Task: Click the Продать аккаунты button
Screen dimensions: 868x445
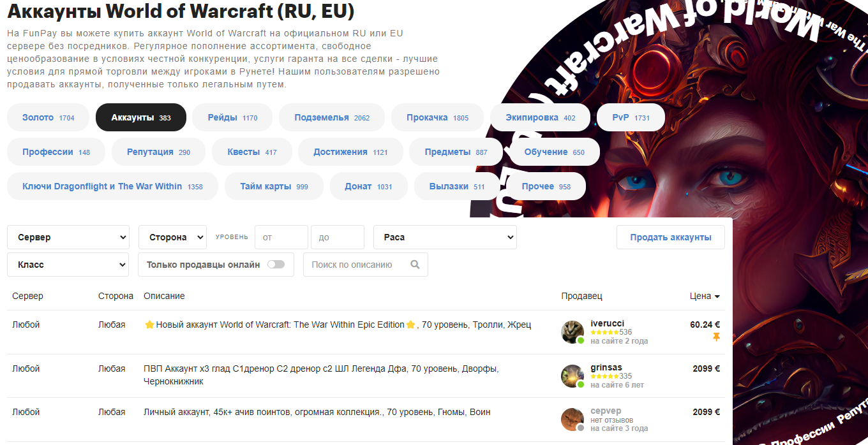Action: (x=671, y=237)
